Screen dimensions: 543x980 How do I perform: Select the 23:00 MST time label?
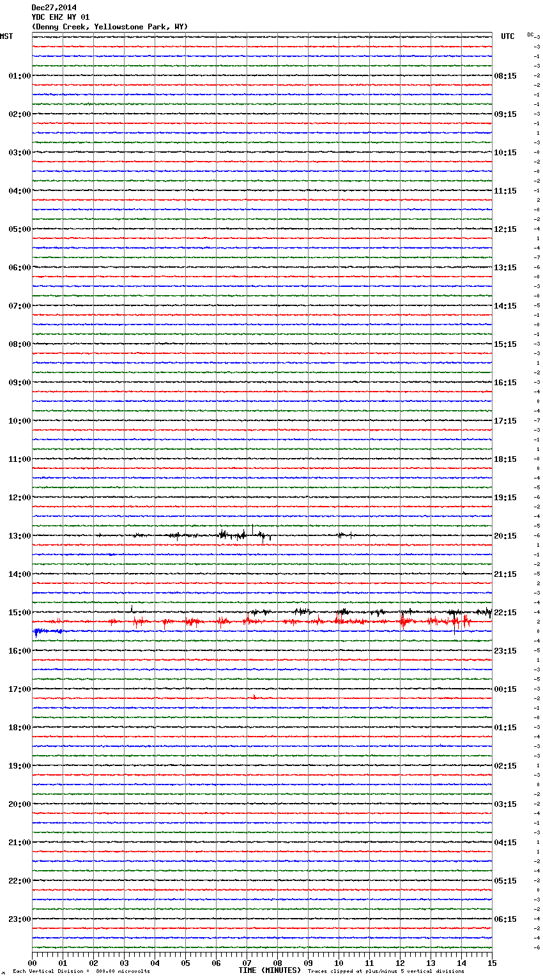click(20, 919)
